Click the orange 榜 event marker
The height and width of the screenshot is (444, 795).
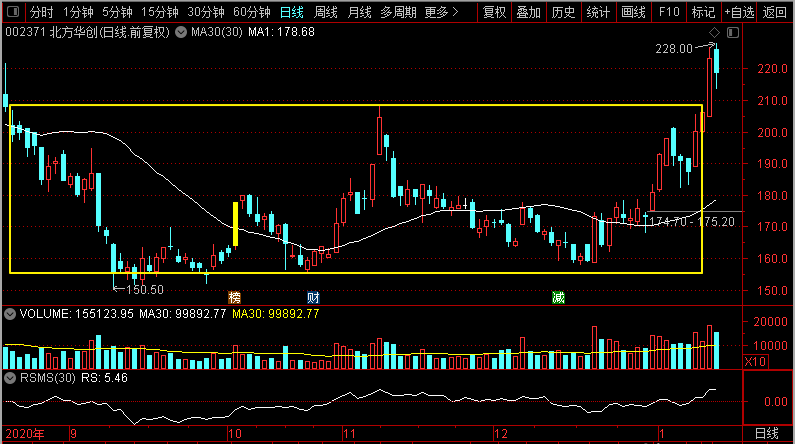(x=235, y=297)
